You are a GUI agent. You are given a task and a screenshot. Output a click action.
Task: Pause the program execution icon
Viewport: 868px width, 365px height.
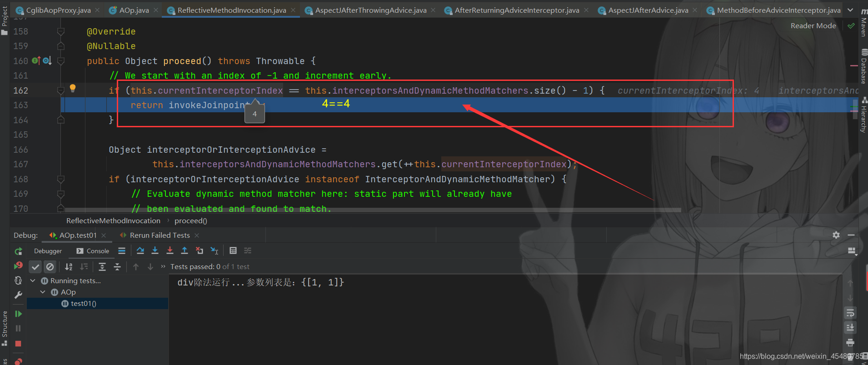pyautogui.click(x=18, y=328)
